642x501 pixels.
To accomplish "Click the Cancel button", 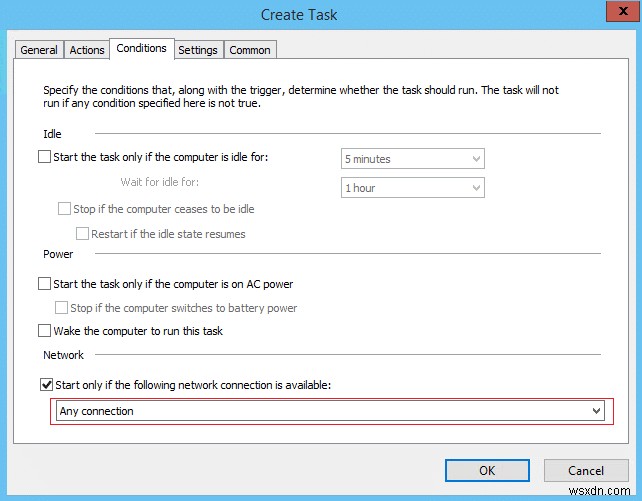I will click(x=586, y=471).
